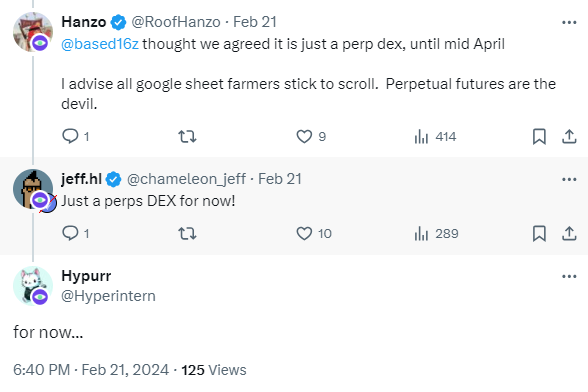The height and width of the screenshot is (392, 588).
Task: Retweet jeff.hl's perps DEX tweet
Action: coord(187,234)
